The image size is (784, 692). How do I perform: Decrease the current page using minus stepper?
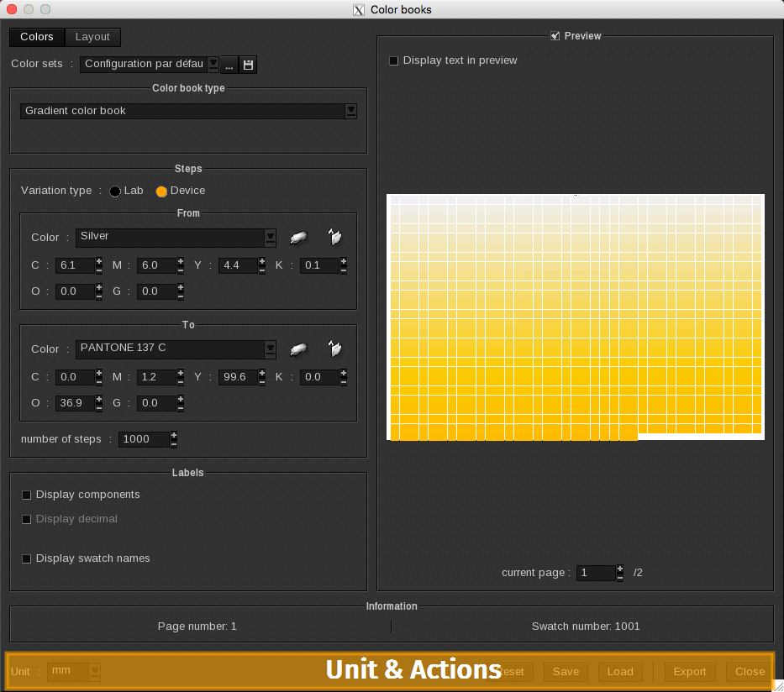[x=620, y=578]
